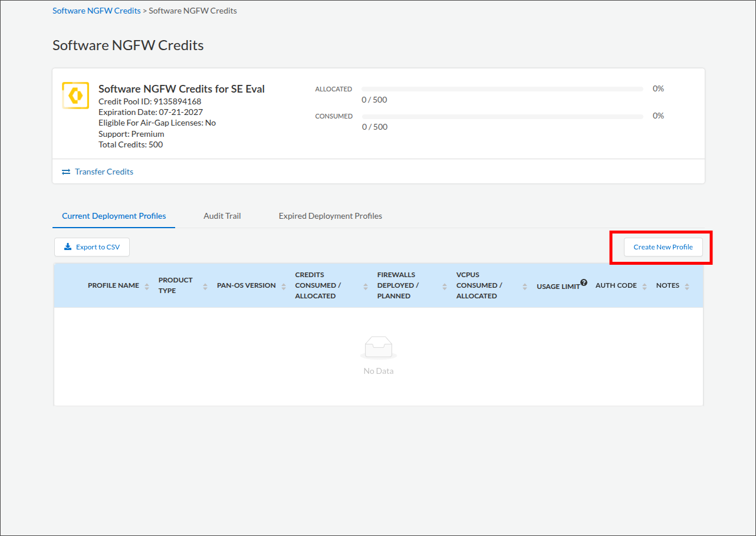Viewport: 756px width, 536px height.
Task: Sort by Product Type column arrows
Action: pos(205,286)
